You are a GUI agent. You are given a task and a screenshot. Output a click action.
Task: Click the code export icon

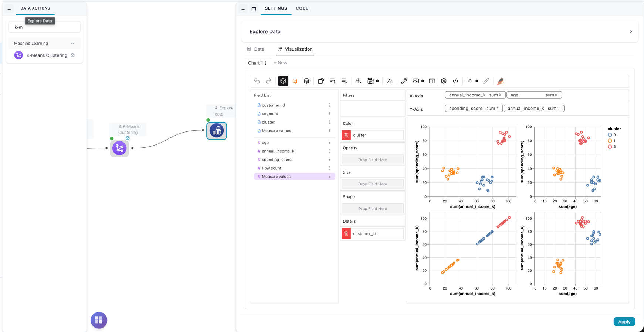455,81
